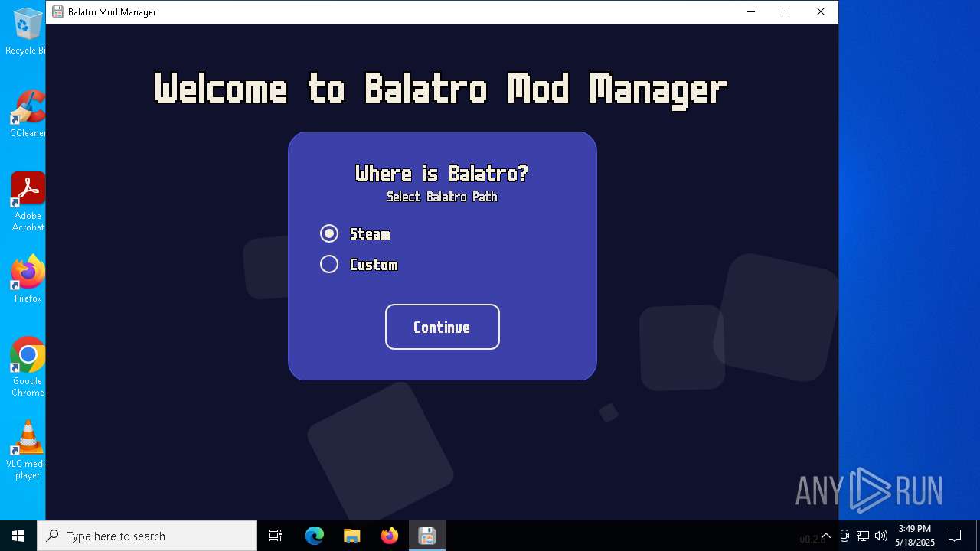The height and width of the screenshot is (551, 980).
Task: Click the 'Where is Balatro?' heading
Action: click(442, 174)
